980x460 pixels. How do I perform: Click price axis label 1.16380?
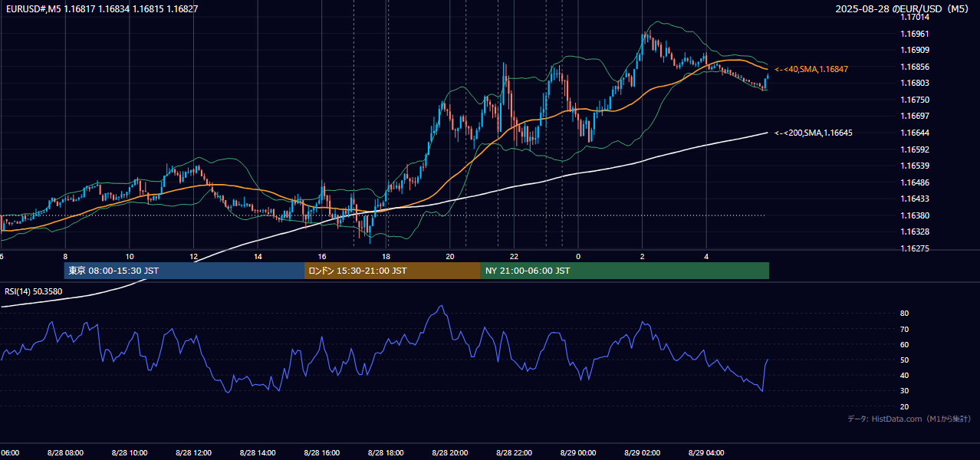914,215
